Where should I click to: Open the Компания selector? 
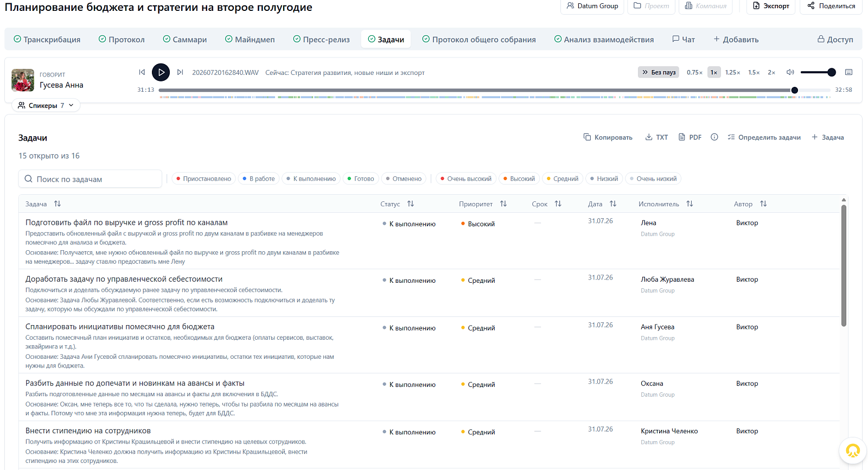click(x=705, y=6)
